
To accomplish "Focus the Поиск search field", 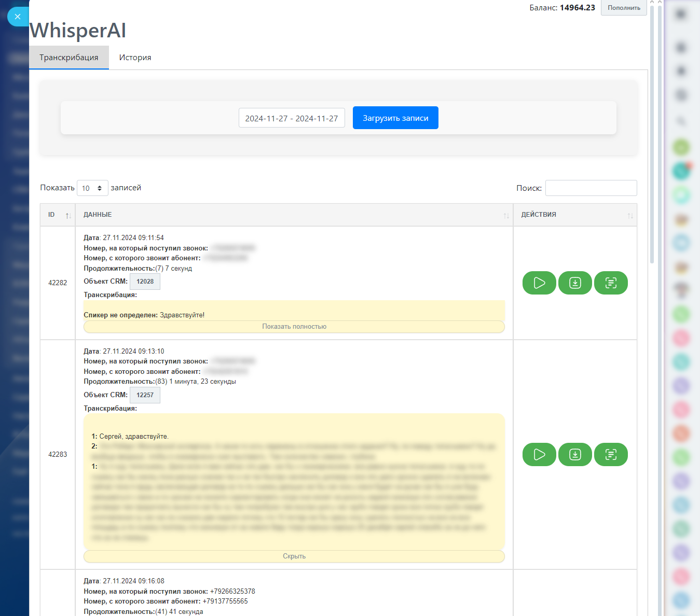I will pyautogui.click(x=591, y=188).
